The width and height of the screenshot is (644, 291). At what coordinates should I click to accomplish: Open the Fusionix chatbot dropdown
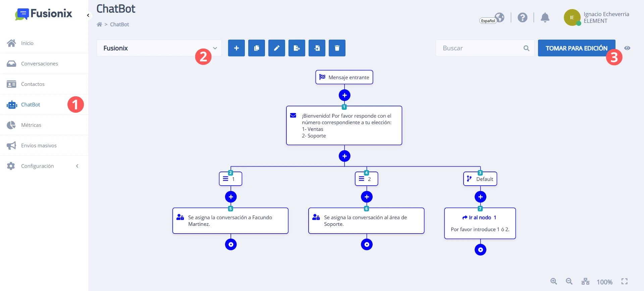click(159, 48)
